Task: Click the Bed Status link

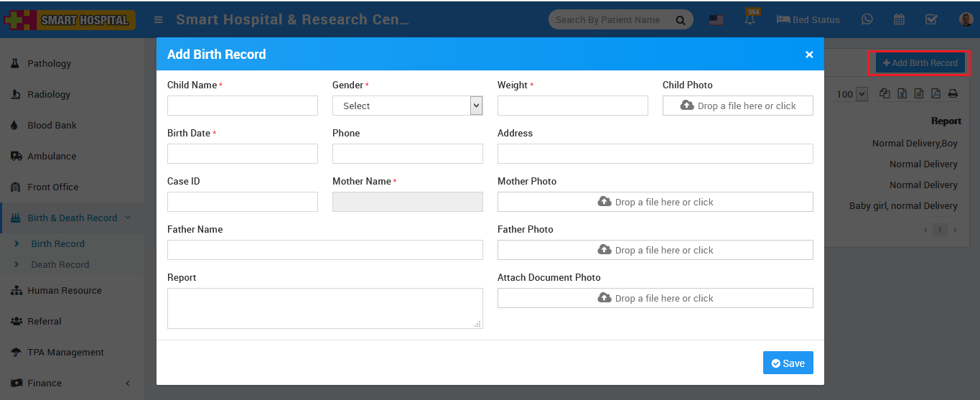Action: [808, 20]
